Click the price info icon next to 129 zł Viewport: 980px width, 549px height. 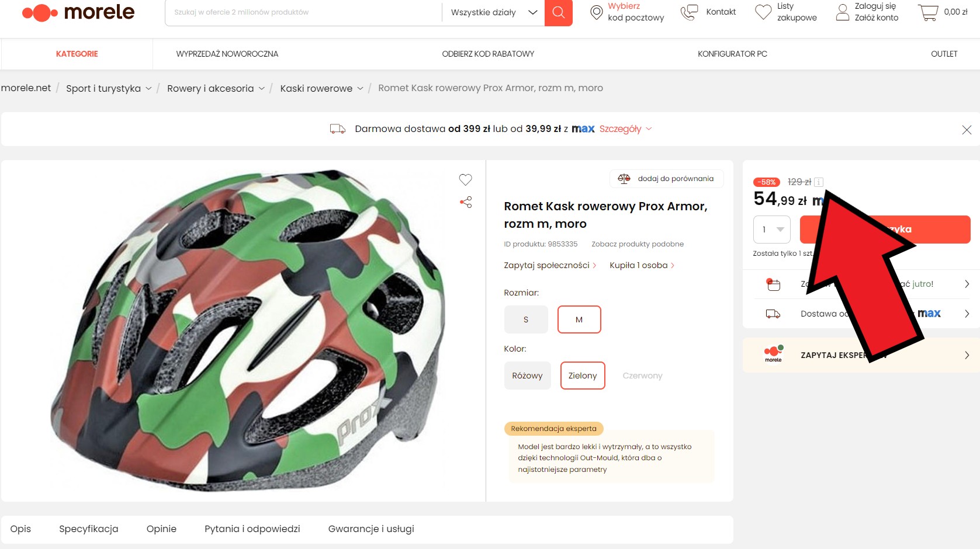819,182
